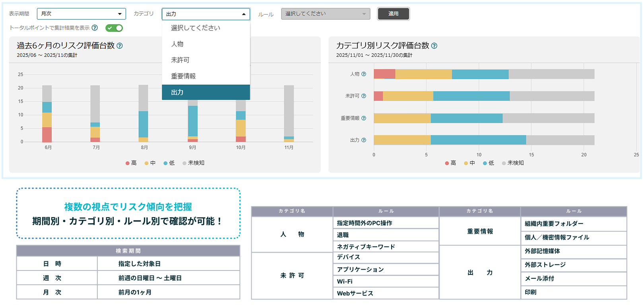
Task: Click the 低 legend color in monthly chart
Action: (166, 163)
